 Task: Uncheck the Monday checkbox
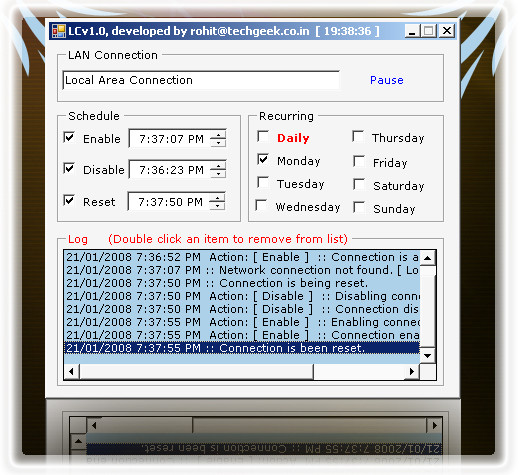(263, 159)
